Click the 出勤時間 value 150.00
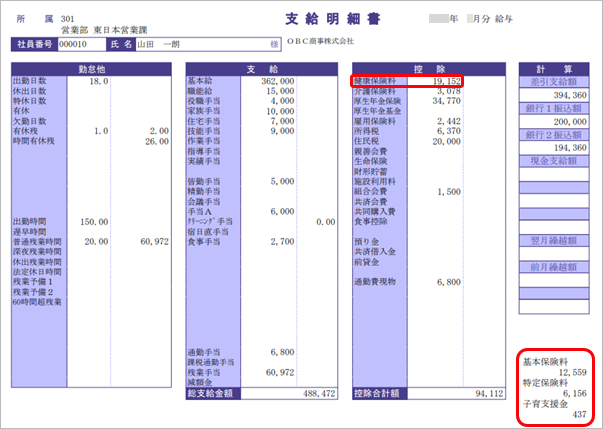 click(94, 222)
